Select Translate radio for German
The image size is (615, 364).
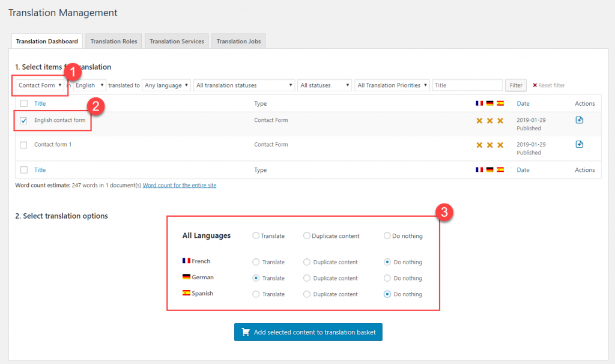click(x=256, y=278)
